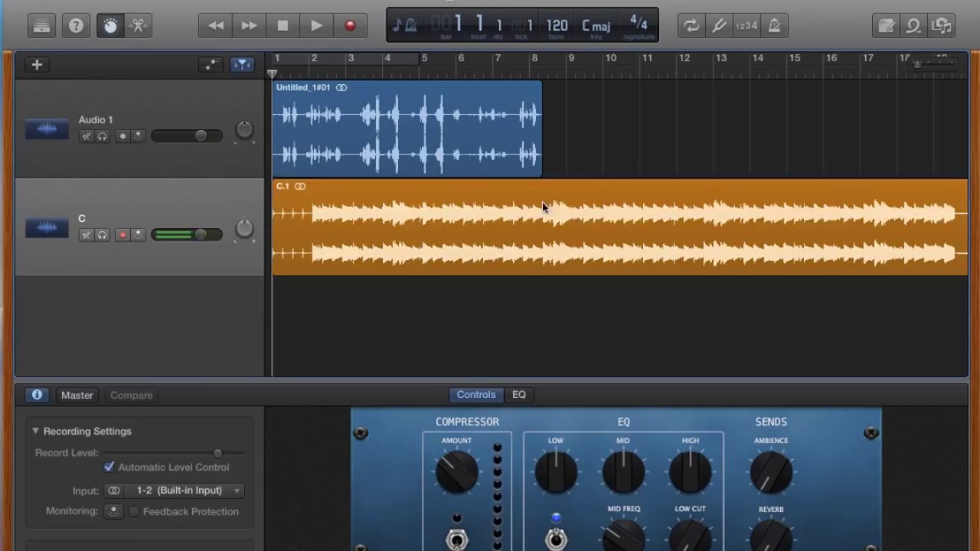980x551 pixels.
Task: Enable Feedback Protection checkbox
Action: coord(134,511)
